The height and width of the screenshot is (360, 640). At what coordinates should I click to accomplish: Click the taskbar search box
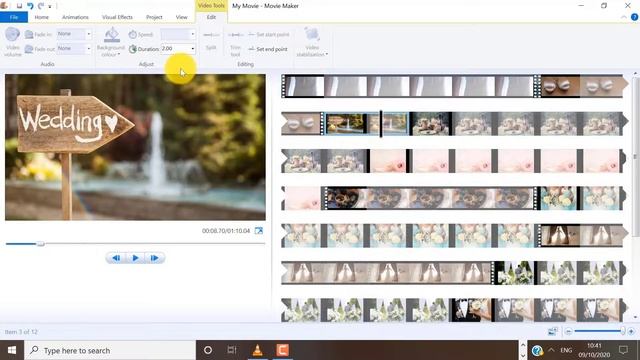[110, 350]
